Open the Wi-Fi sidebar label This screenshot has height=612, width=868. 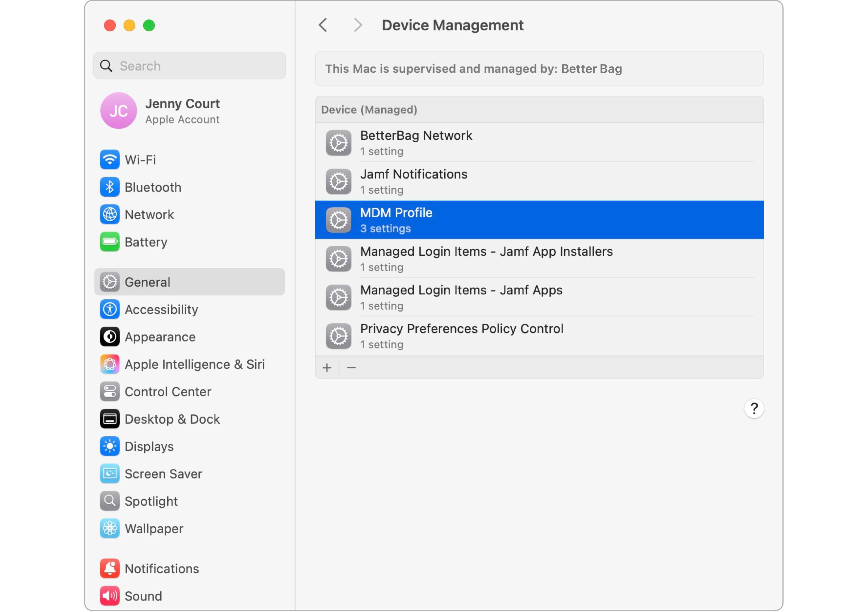(x=140, y=160)
